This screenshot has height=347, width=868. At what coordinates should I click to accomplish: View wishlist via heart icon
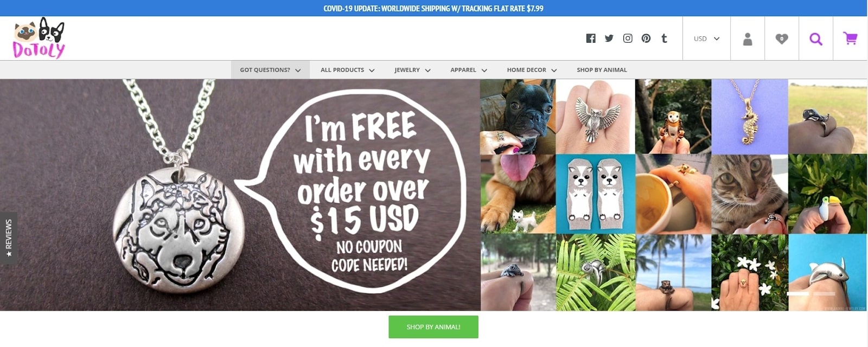pos(782,38)
